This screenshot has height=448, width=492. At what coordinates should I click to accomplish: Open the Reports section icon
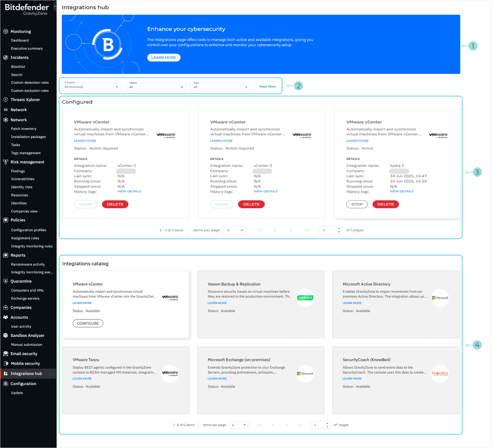pyautogui.click(x=6, y=255)
